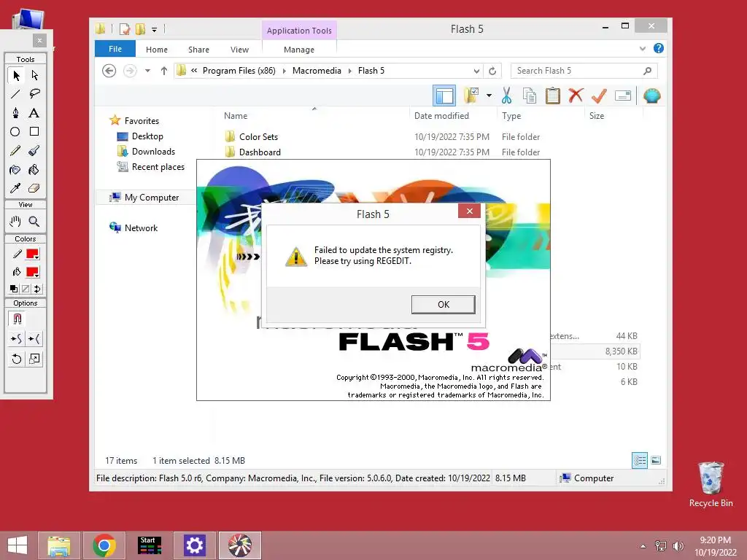This screenshot has height=560, width=747.
Task: Click Macromedia in the breadcrumb path
Action: (317, 71)
